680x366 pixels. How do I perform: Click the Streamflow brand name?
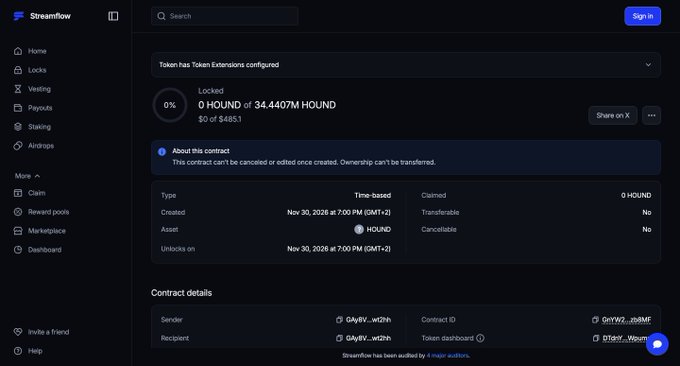pos(50,16)
